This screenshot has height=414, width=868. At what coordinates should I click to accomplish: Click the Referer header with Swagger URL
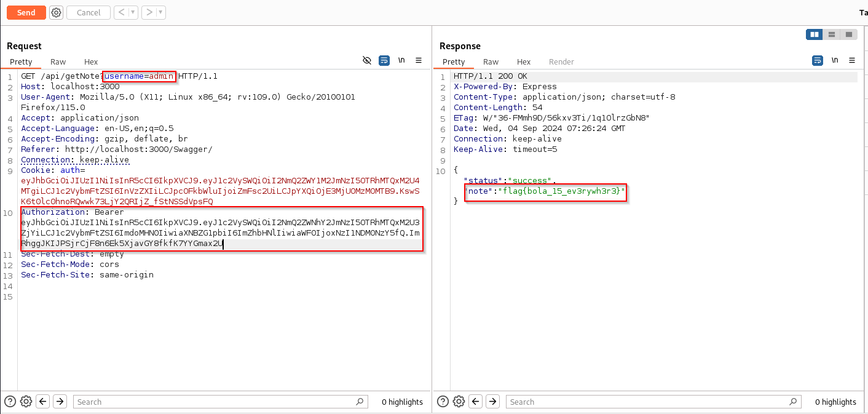[x=117, y=149]
